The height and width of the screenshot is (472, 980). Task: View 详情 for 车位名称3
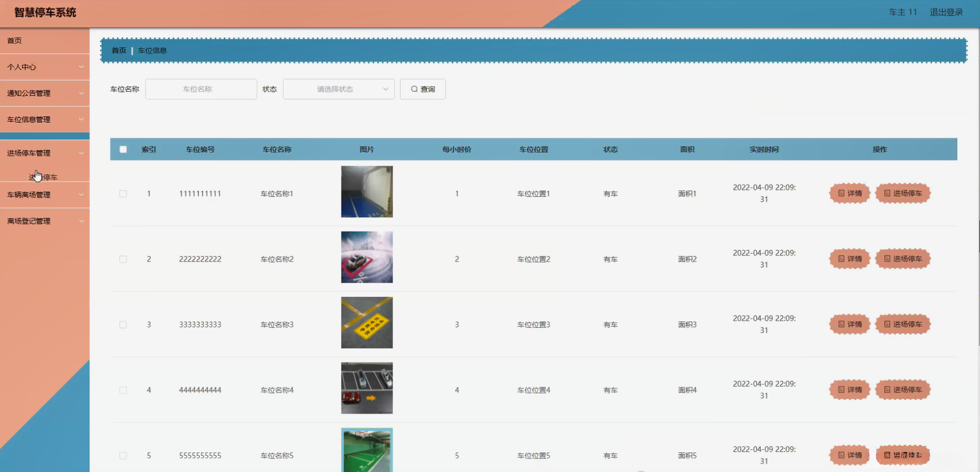[x=849, y=324]
